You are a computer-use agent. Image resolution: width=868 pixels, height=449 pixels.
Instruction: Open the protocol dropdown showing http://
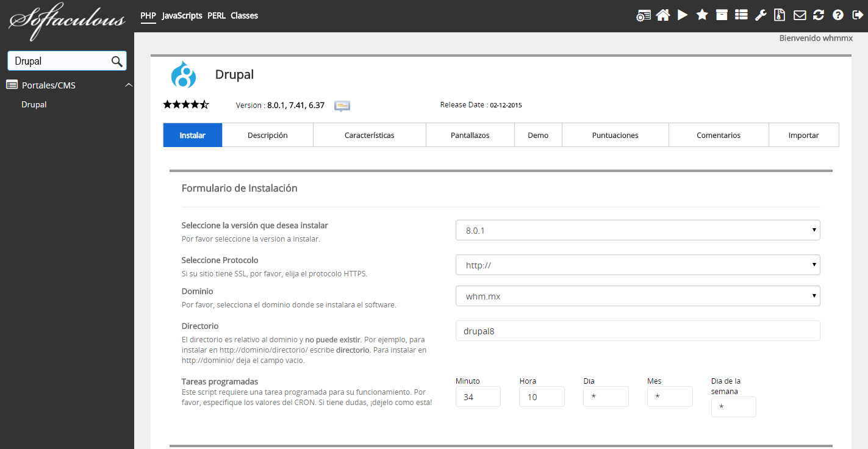637,265
